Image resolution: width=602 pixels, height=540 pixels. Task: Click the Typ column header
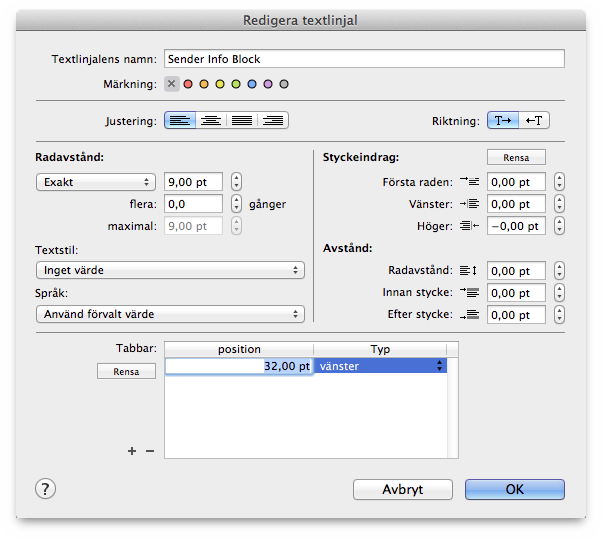coord(380,349)
